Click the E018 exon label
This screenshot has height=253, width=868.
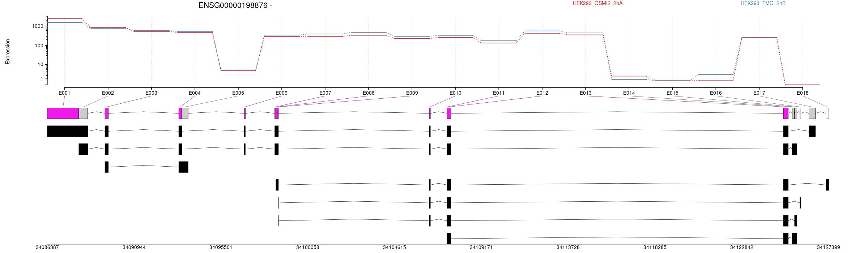coord(803,93)
